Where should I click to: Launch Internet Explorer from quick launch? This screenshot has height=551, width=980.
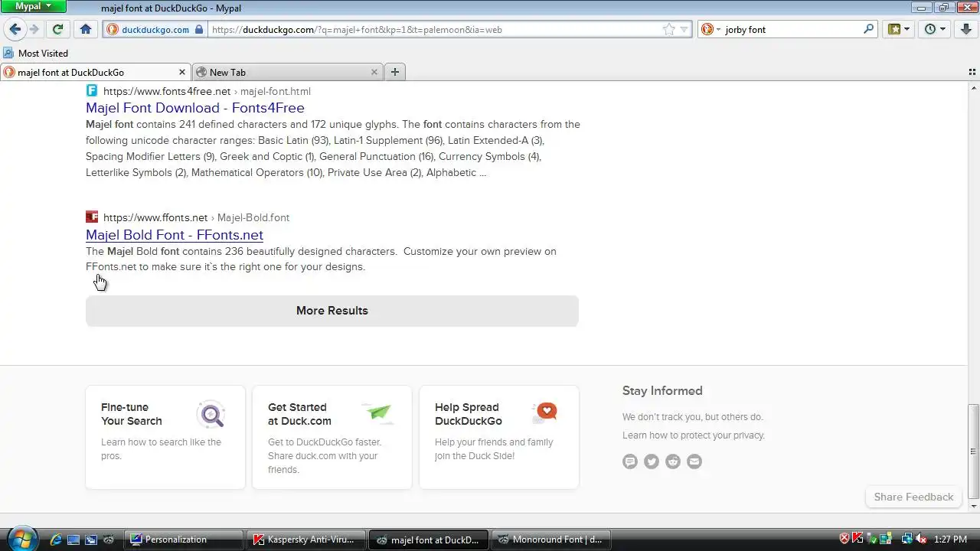coord(55,540)
